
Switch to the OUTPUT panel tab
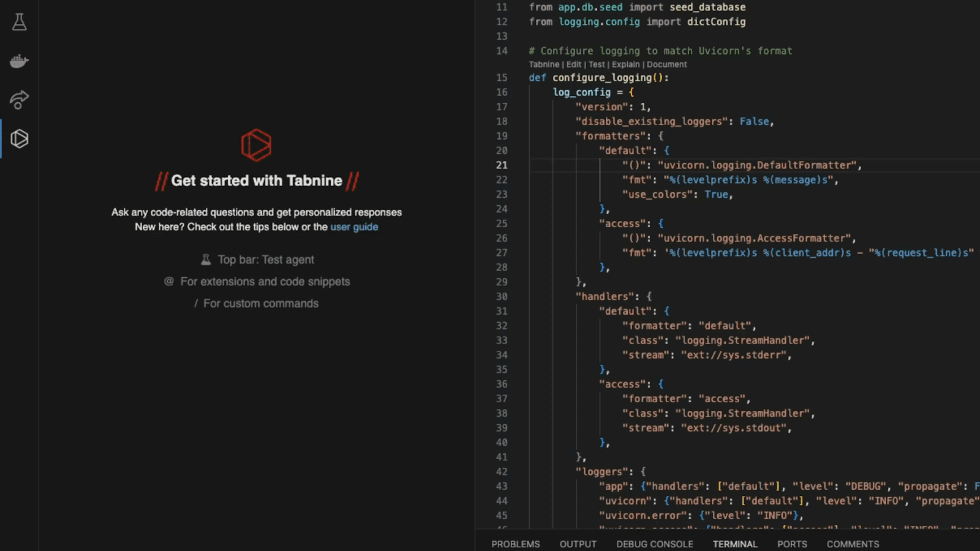(x=578, y=544)
